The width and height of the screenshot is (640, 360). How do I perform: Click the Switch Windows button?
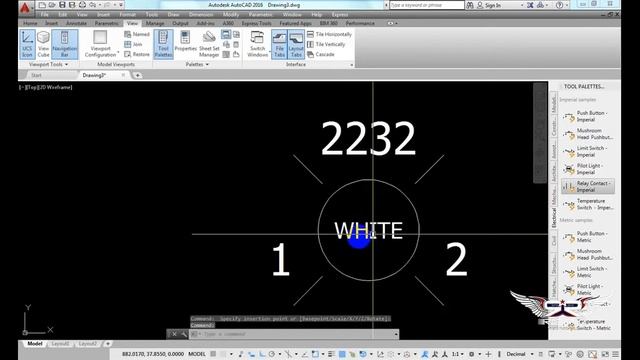click(258, 44)
